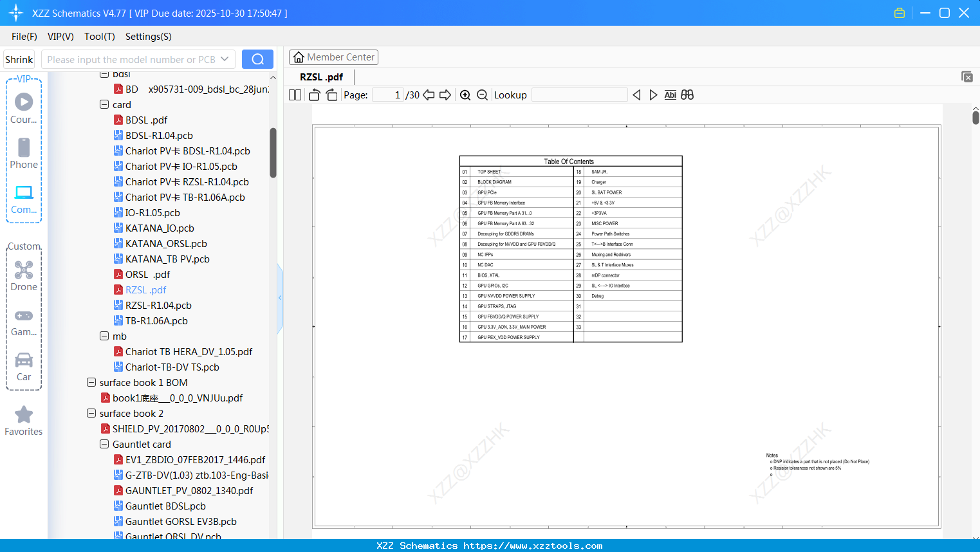
Task: Open the Tool(T) menu
Action: pyautogui.click(x=100, y=37)
